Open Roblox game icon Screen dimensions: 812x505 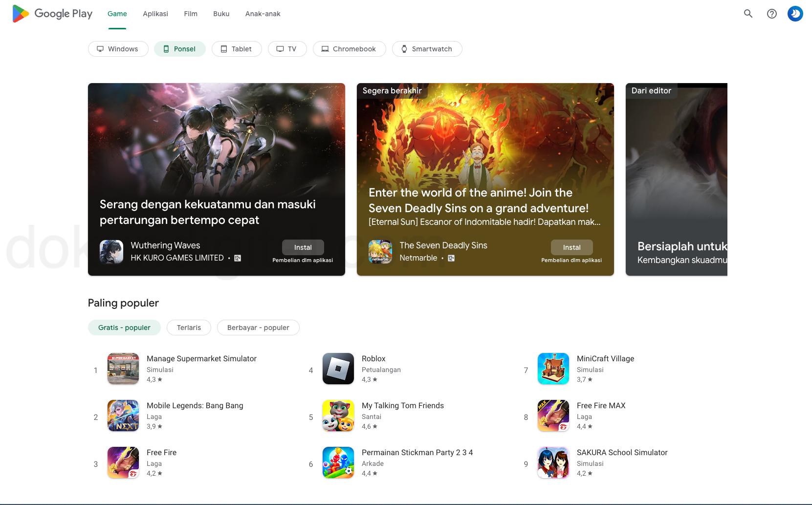(338, 369)
